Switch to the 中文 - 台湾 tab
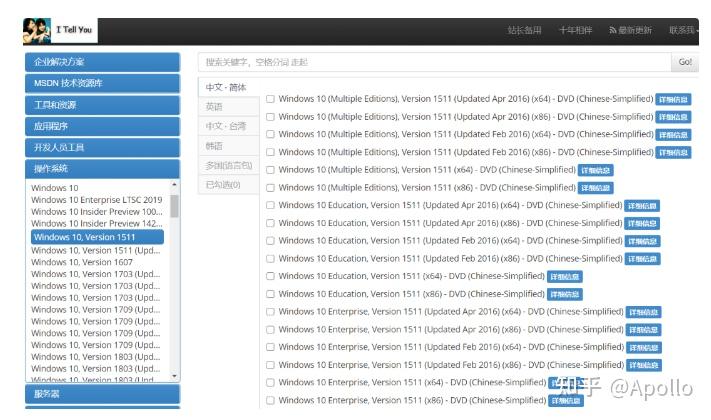Viewport: 711px width, 420px height. (x=225, y=126)
